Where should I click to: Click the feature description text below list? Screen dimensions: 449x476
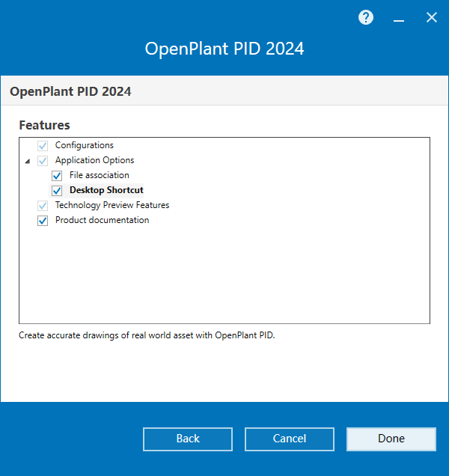click(x=147, y=335)
